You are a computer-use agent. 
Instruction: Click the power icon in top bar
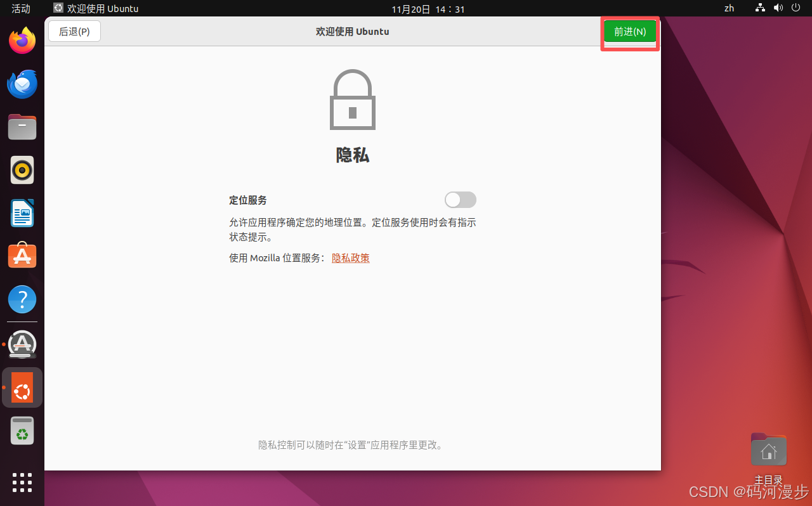796,8
